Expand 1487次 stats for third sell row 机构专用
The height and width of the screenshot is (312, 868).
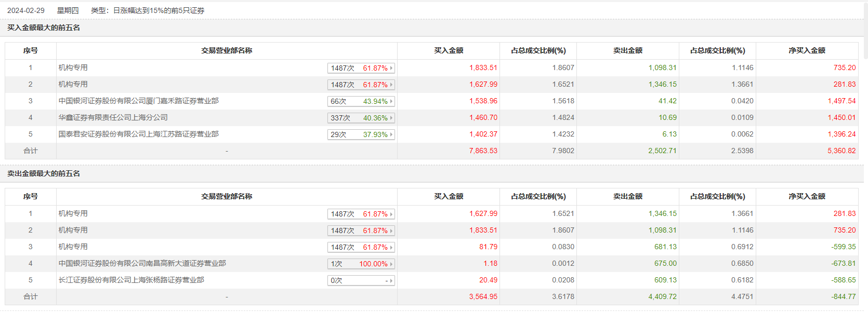(x=361, y=247)
